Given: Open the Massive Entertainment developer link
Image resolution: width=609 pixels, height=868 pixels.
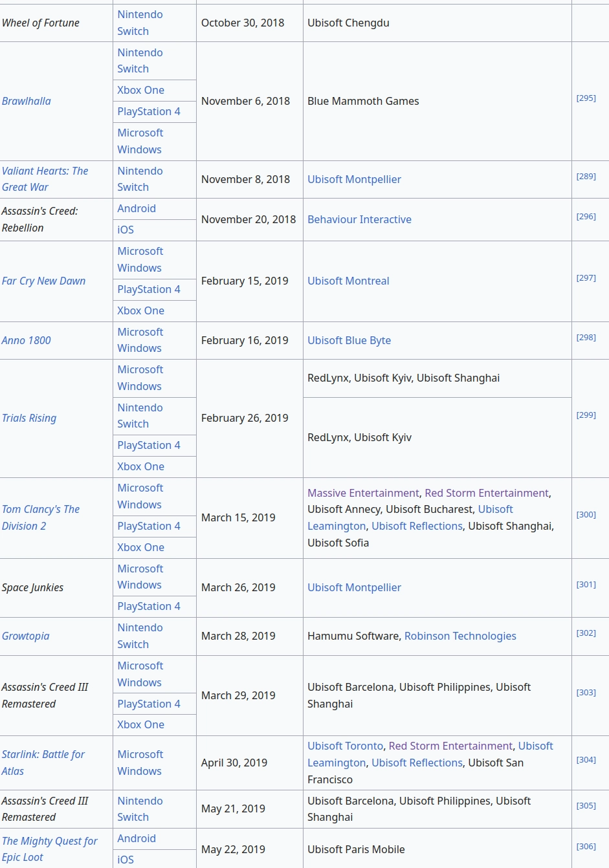Looking at the screenshot, I should [363, 493].
